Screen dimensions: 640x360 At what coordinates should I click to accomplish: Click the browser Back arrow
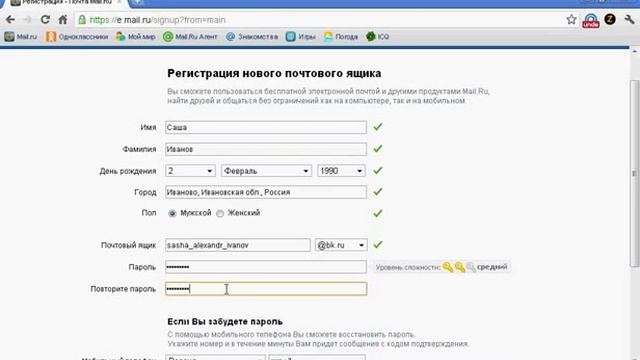(x=10, y=20)
